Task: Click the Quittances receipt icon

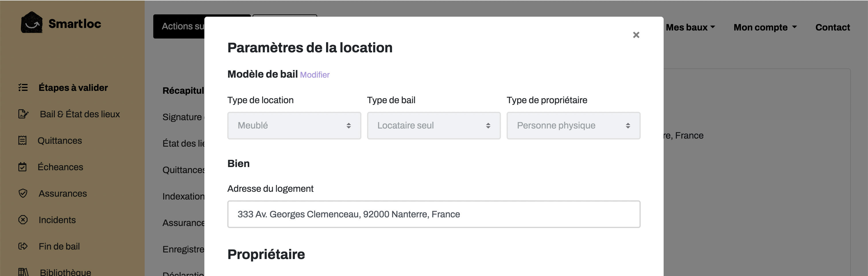Action: point(22,140)
